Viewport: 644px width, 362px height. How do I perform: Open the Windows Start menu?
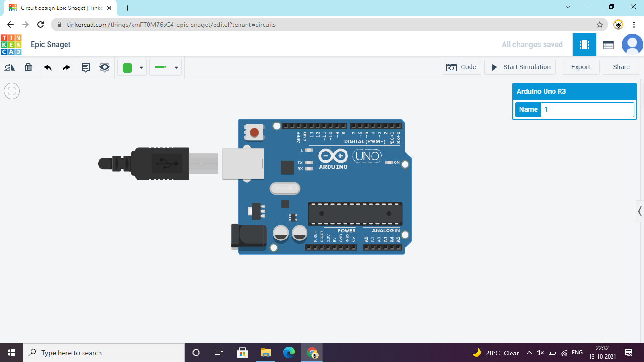click(11, 353)
